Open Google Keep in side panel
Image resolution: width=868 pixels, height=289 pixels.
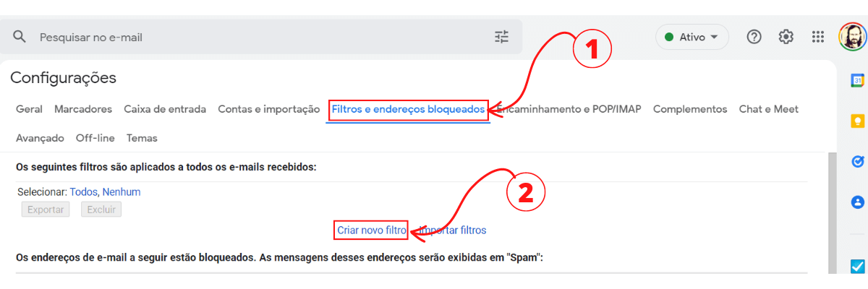857,121
